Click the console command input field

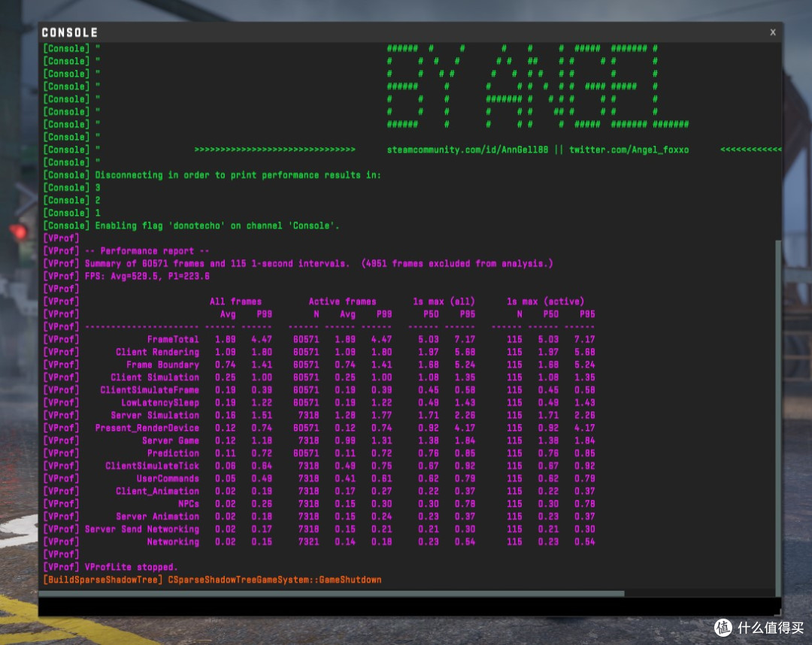click(x=408, y=606)
